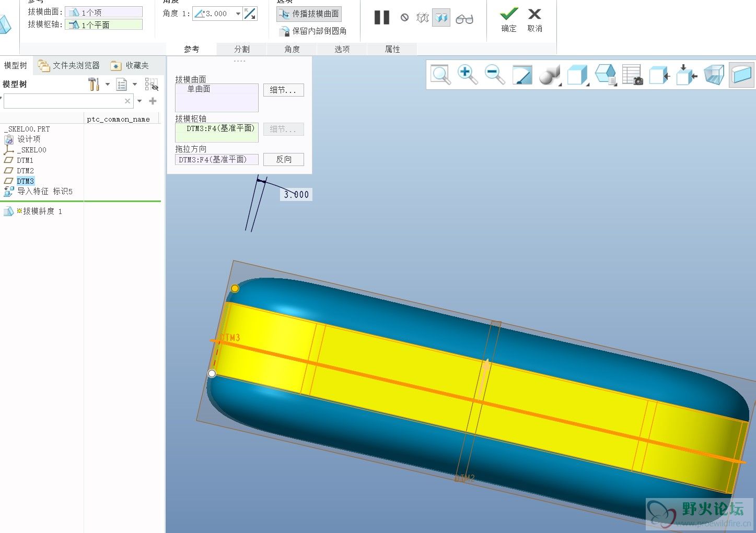Click the 拖拉方向 DTM3:F4 field
The height and width of the screenshot is (533, 756).
pyautogui.click(x=216, y=159)
